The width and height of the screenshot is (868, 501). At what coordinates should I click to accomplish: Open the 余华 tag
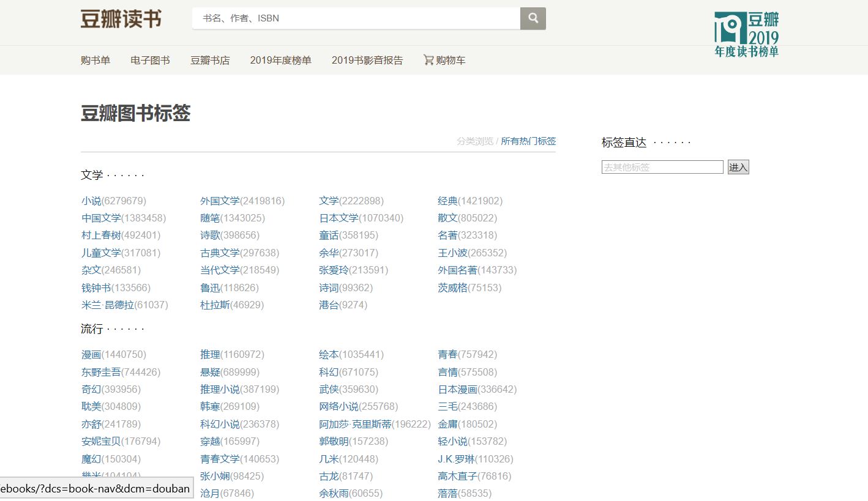329,253
